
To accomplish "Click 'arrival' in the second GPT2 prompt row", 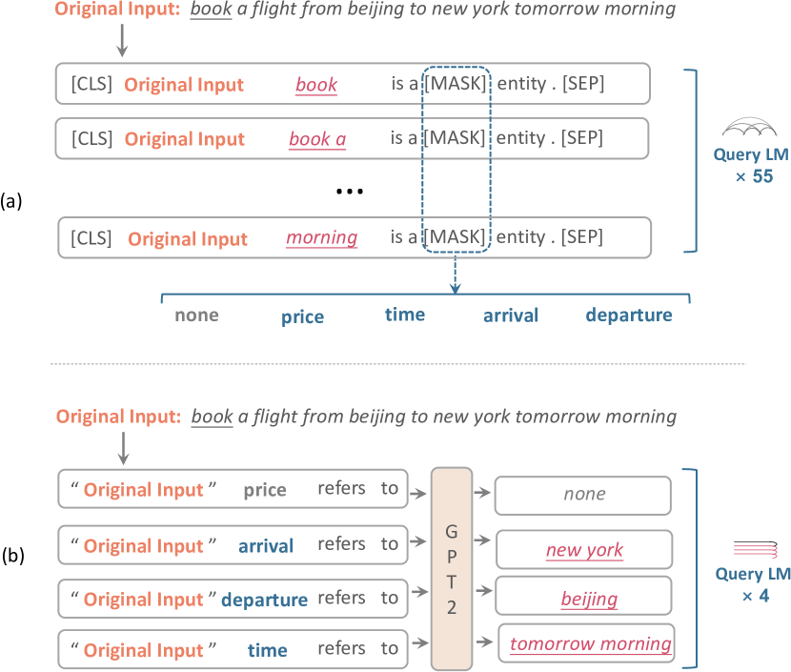I will pos(266,546).
